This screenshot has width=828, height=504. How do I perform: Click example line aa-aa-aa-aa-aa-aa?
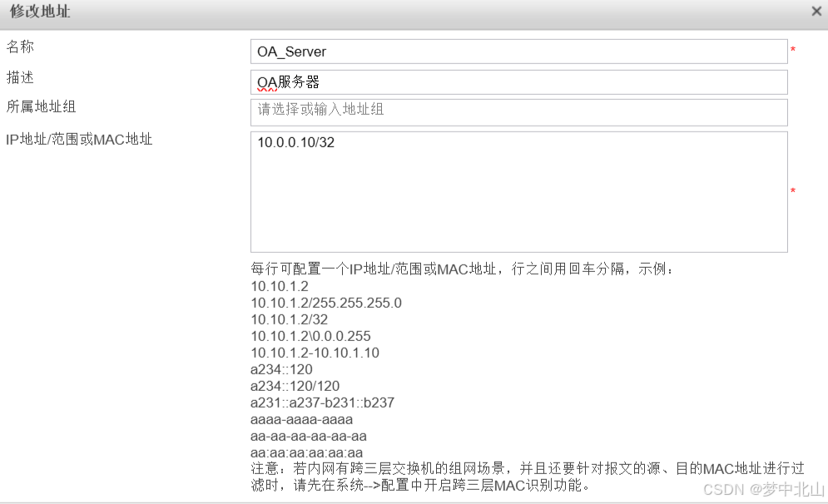point(309,436)
